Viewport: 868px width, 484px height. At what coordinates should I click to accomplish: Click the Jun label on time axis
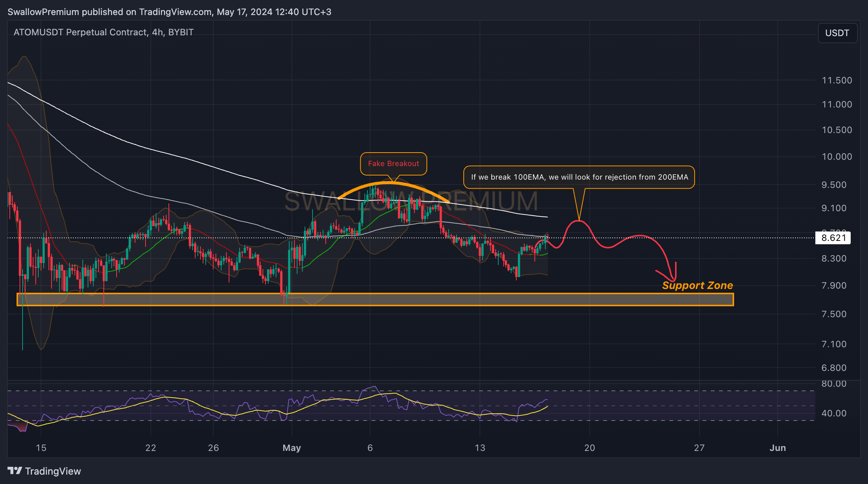click(x=778, y=448)
